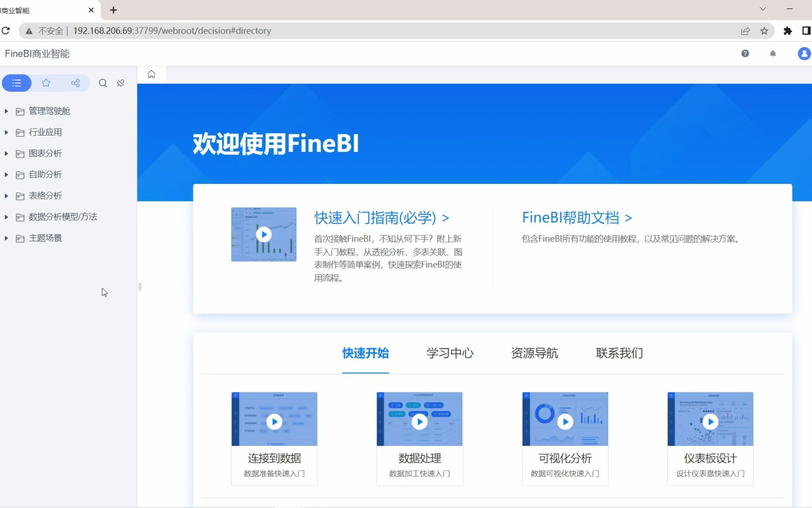Switch to the directory list view icon
The width and height of the screenshot is (812, 508).
(17, 83)
